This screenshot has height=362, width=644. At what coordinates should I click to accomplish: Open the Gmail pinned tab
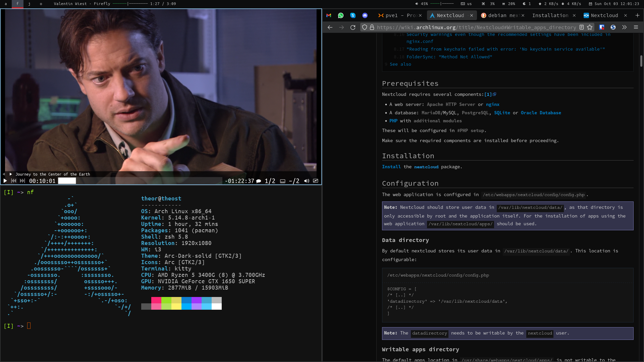tap(328, 15)
